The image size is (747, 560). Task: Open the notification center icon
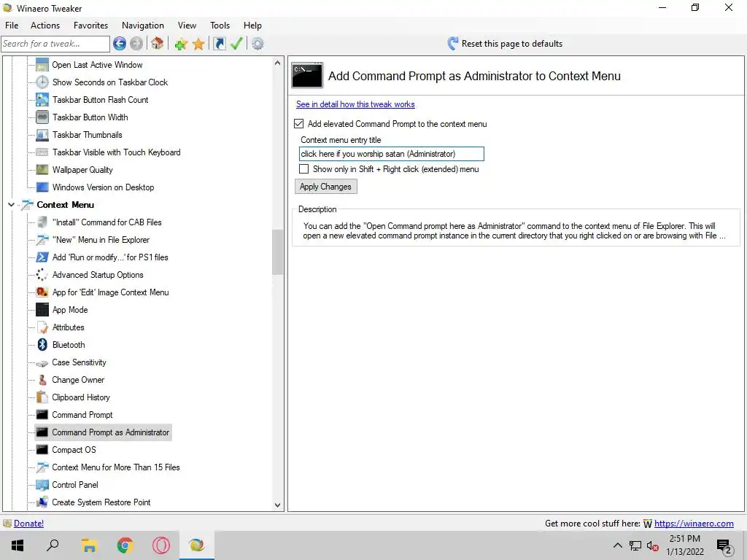pos(724,546)
